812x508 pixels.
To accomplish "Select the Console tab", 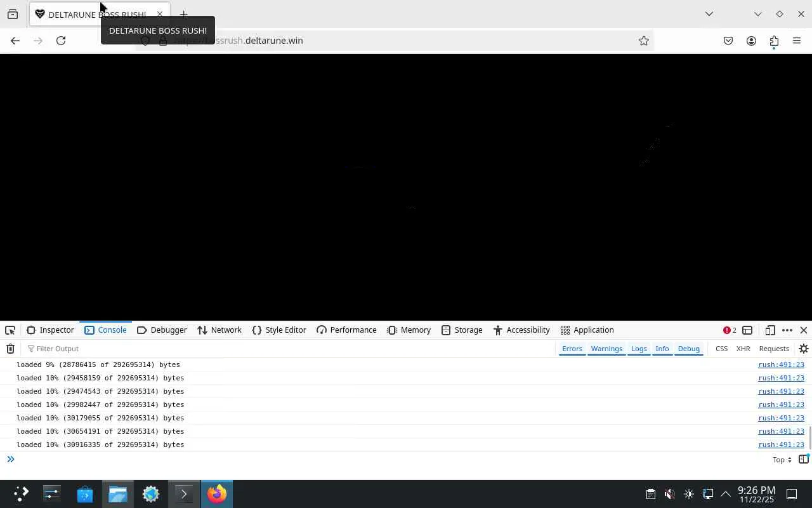I will [x=106, y=330].
